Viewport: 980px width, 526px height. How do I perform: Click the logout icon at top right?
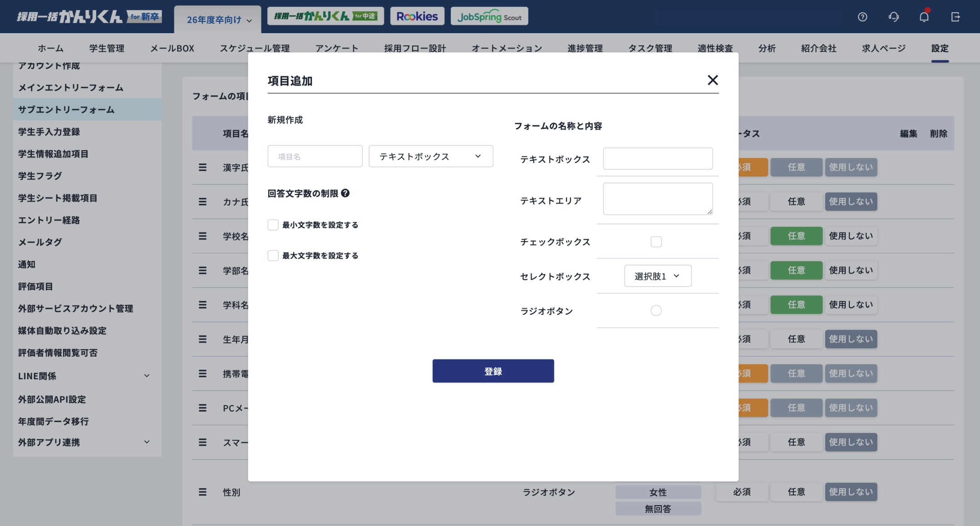coord(955,16)
